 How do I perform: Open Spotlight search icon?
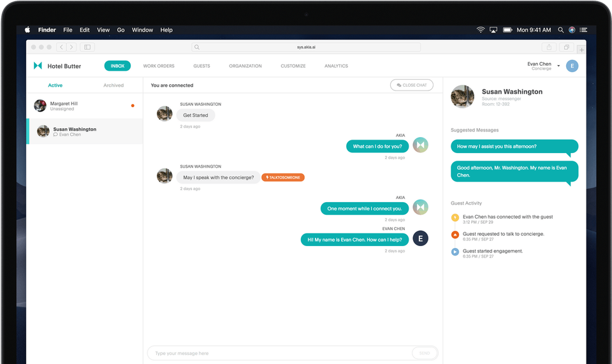tap(560, 30)
